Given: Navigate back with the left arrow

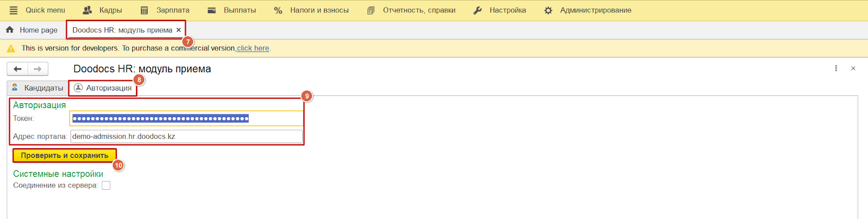Looking at the screenshot, I should pos(17,69).
